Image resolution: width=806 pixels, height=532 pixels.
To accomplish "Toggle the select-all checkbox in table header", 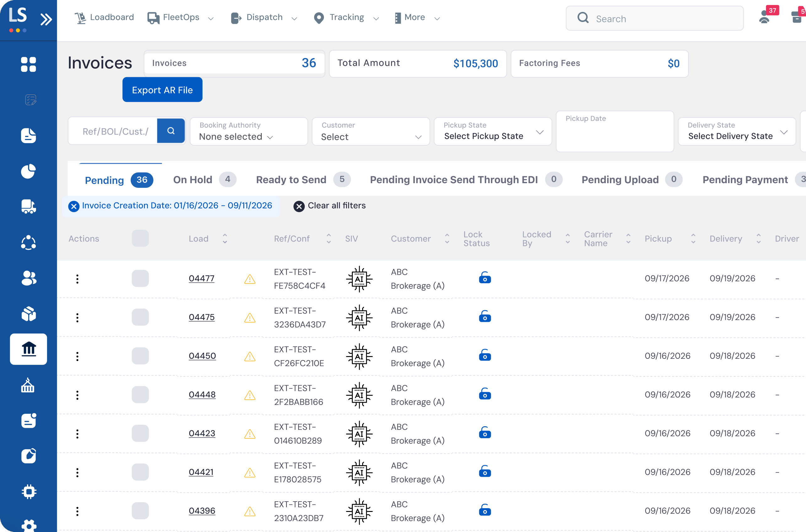I will tap(140, 238).
